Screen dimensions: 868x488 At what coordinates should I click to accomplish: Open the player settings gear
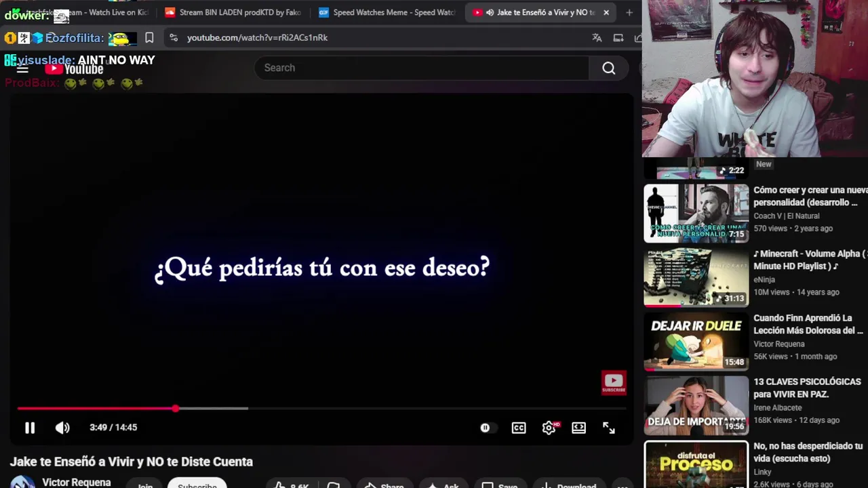pos(549,428)
